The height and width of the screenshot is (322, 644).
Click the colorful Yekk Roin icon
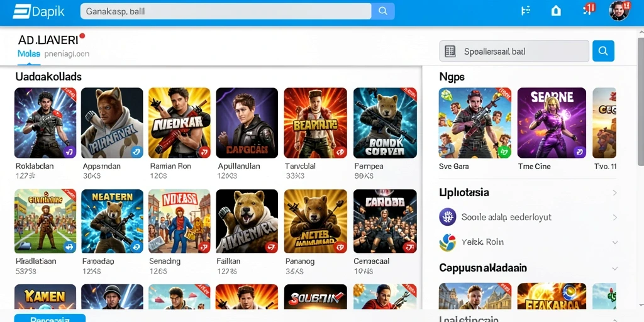448,242
